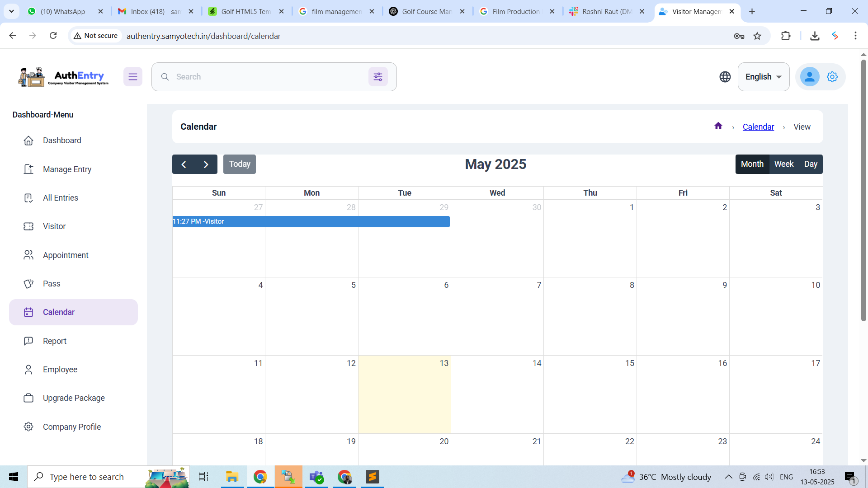Click the user profile avatar icon
The image size is (868, 488).
click(809, 77)
